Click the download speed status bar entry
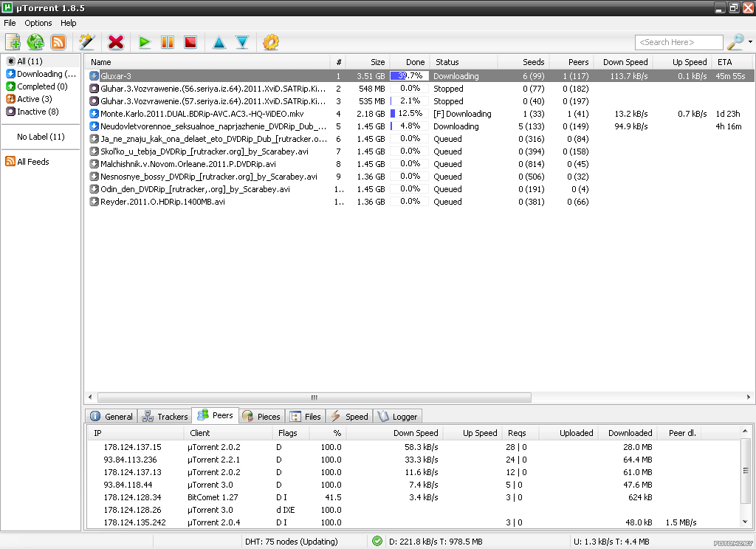Image resolution: width=756 pixels, height=549 pixels. pyautogui.click(x=436, y=542)
